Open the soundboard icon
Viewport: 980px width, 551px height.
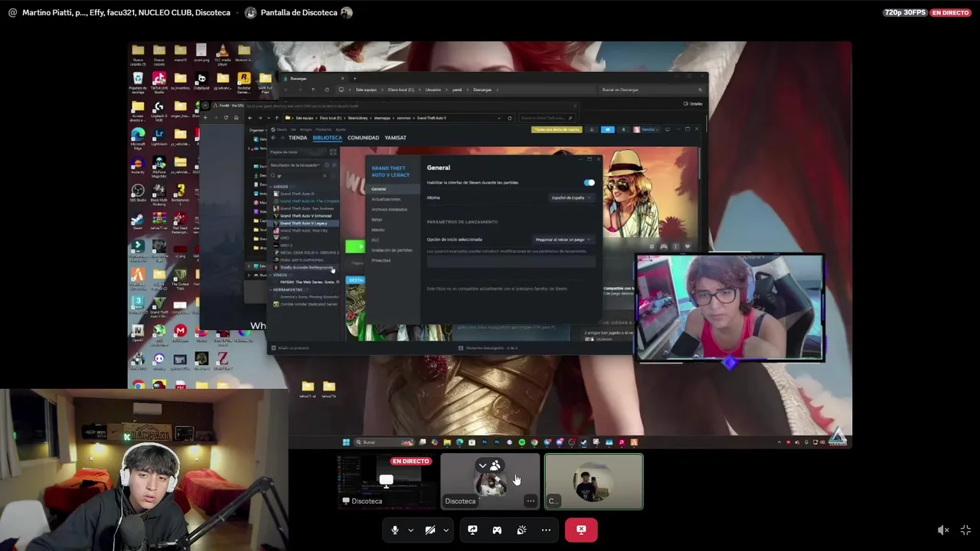point(521,530)
